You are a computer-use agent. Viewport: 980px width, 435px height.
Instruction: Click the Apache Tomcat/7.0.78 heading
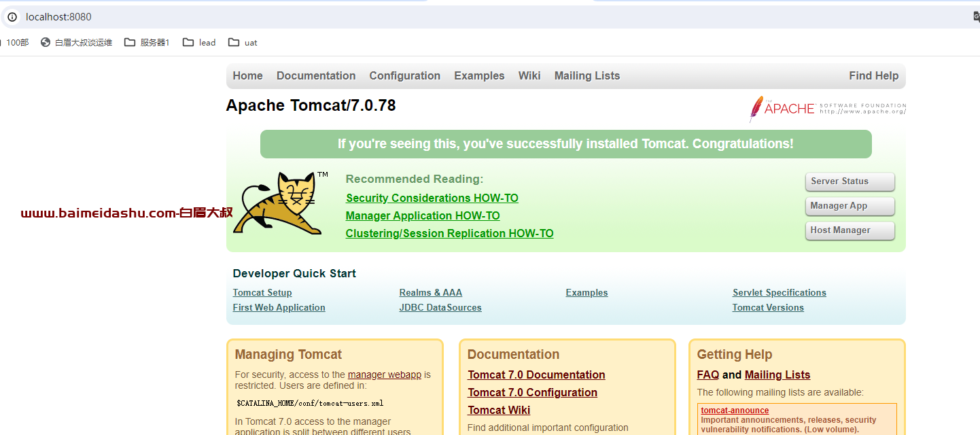(x=311, y=105)
